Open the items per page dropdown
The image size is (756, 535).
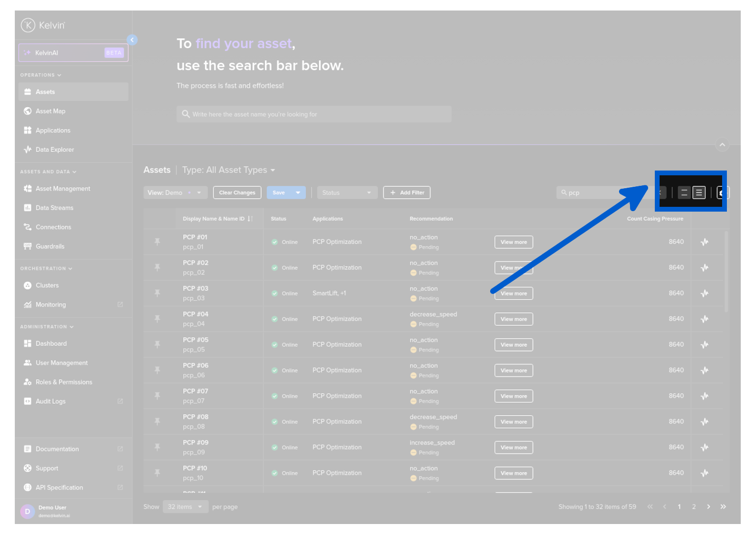pos(185,507)
